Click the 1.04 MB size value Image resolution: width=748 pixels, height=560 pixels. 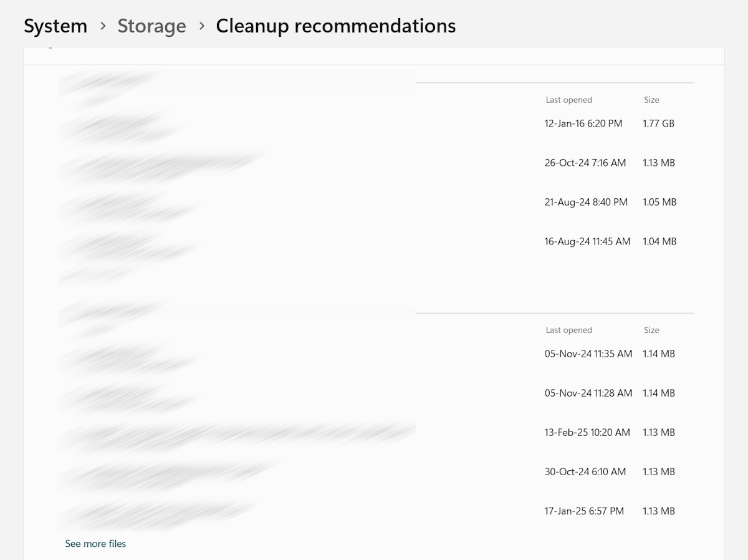pos(659,241)
